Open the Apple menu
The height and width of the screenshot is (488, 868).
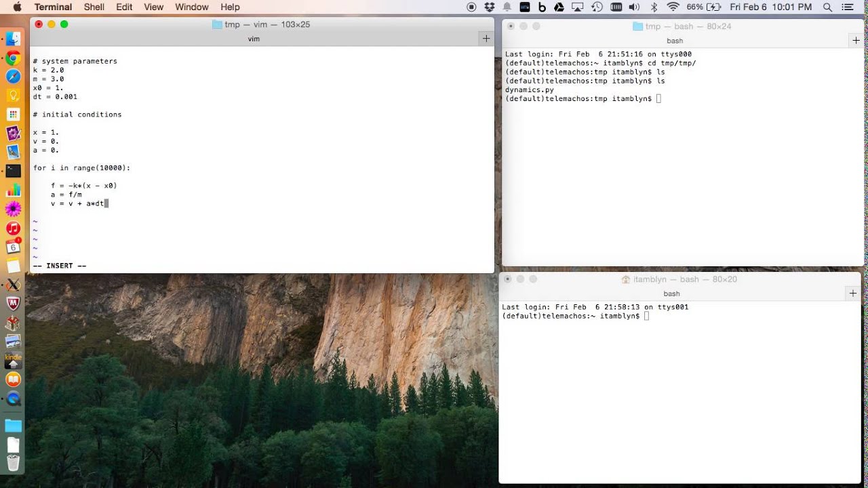click(17, 7)
